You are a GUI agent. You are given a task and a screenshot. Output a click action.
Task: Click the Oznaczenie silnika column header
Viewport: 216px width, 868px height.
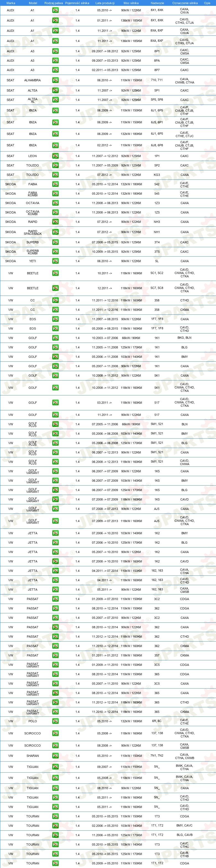pyautogui.click(x=185, y=3)
